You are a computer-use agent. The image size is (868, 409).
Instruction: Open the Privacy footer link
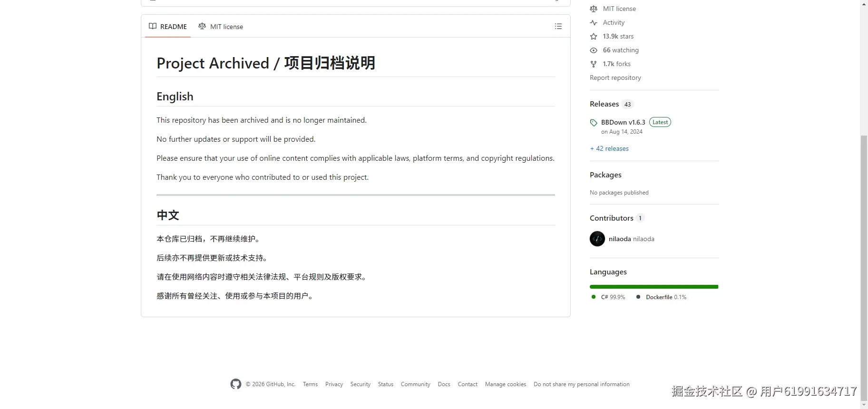pyautogui.click(x=334, y=384)
